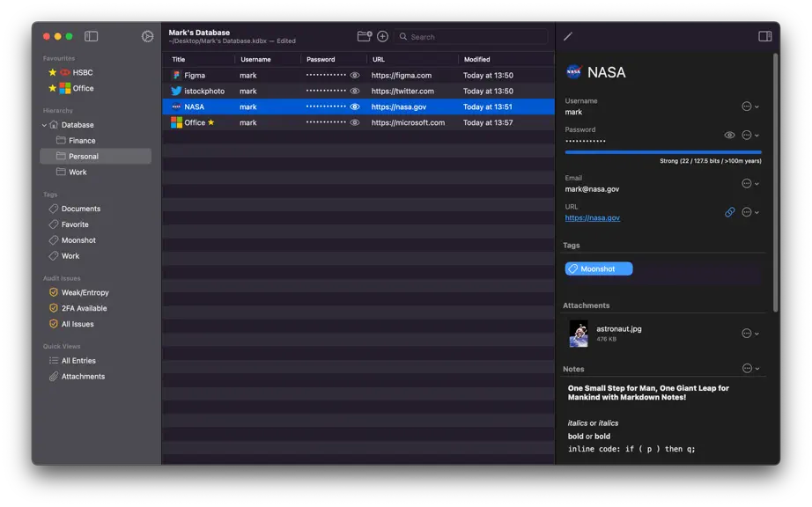Screen dimensions: 812x507
Task: Click the pencil edit entry icon
Action: pyautogui.click(x=568, y=36)
